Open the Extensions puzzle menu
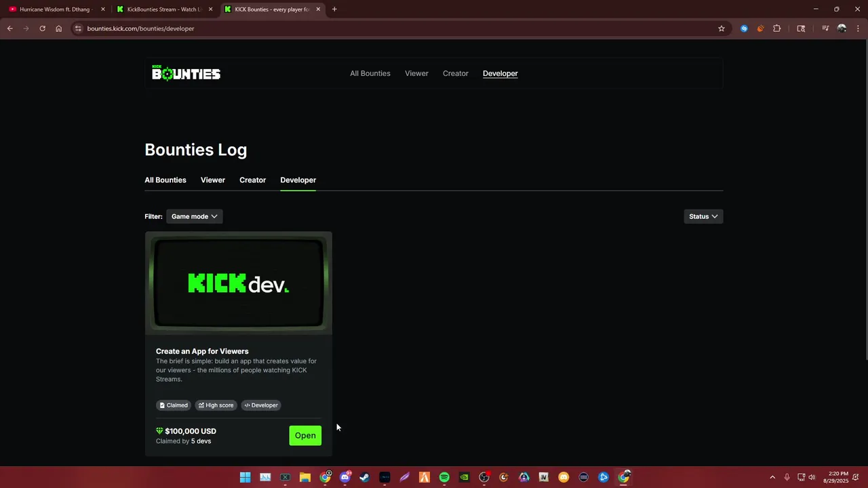868x488 pixels. point(777,28)
